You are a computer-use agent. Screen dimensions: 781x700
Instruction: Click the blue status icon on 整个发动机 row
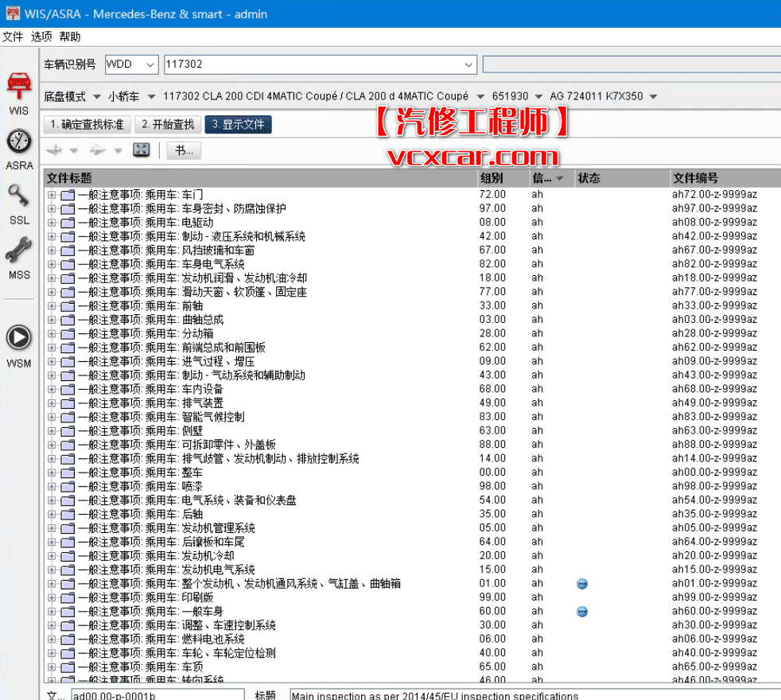click(x=582, y=583)
